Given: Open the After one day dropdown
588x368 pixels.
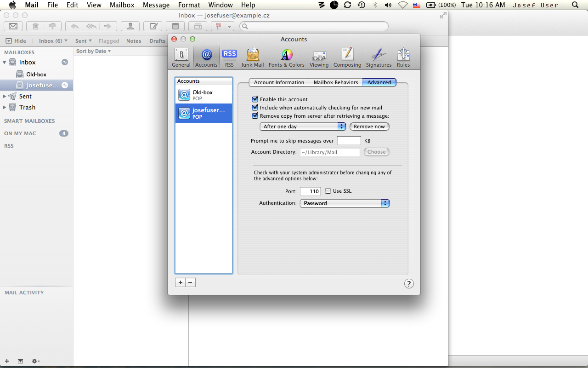Looking at the screenshot, I should click(x=303, y=126).
